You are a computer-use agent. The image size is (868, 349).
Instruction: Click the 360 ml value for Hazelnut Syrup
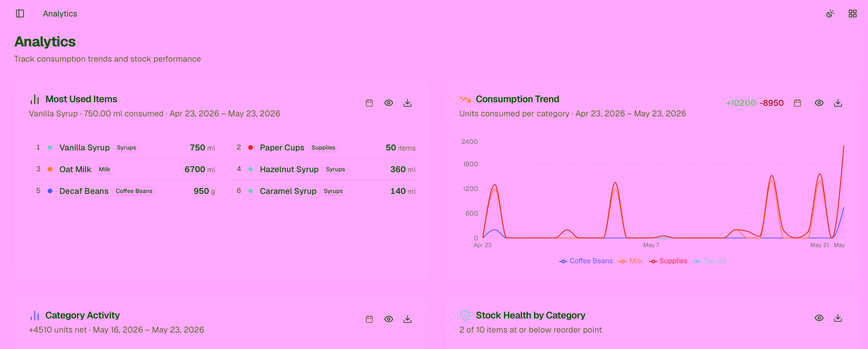pos(403,169)
